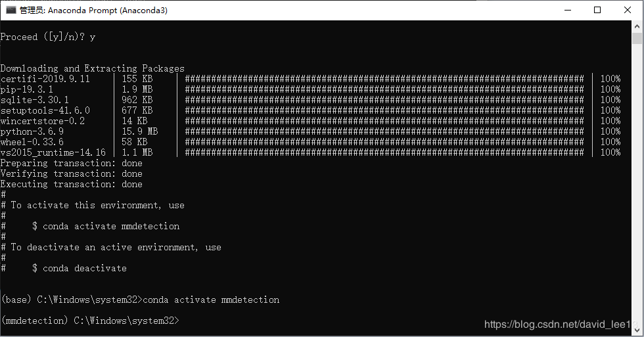Maximize the Anaconda Prompt window
644x337 pixels.
(x=597, y=10)
